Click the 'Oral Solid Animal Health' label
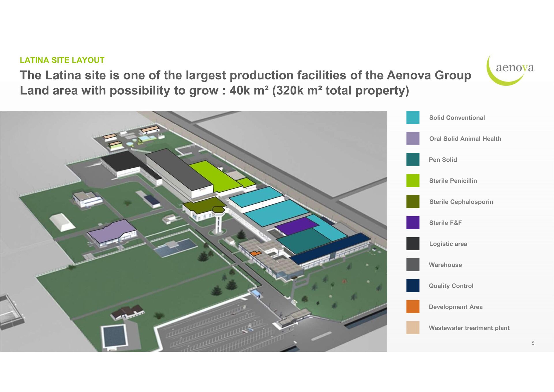The width and height of the screenshot is (554, 392). click(465, 139)
